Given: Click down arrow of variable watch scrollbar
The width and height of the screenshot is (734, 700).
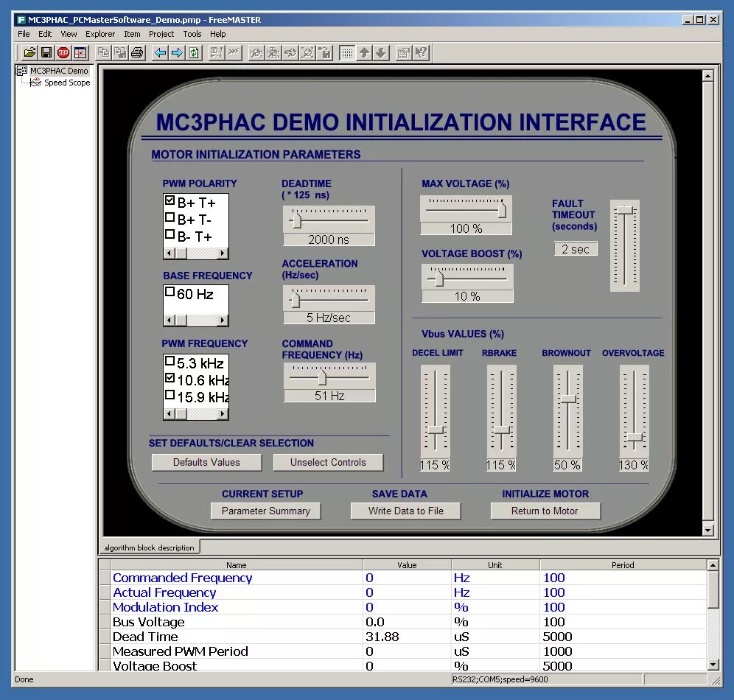Looking at the screenshot, I should [713, 665].
